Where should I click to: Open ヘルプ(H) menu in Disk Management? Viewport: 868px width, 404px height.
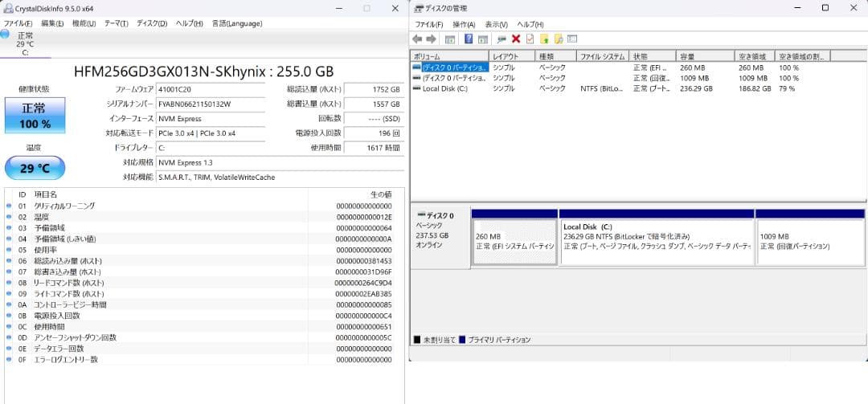coord(530,24)
